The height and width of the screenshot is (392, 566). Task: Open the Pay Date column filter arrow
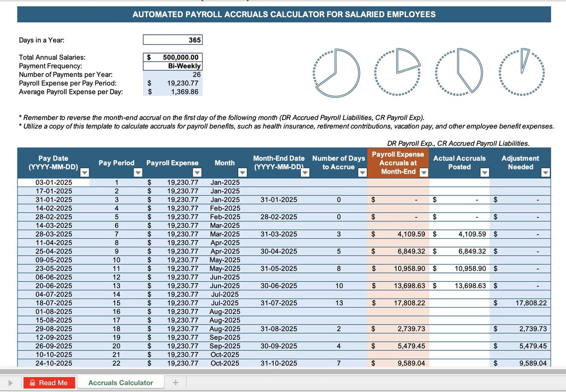coord(84,173)
